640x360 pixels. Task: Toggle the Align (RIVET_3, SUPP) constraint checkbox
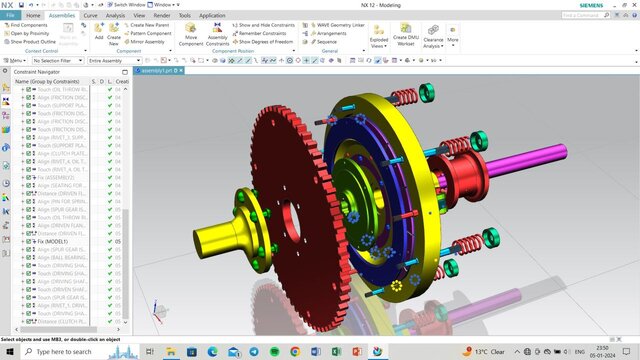click(29, 138)
